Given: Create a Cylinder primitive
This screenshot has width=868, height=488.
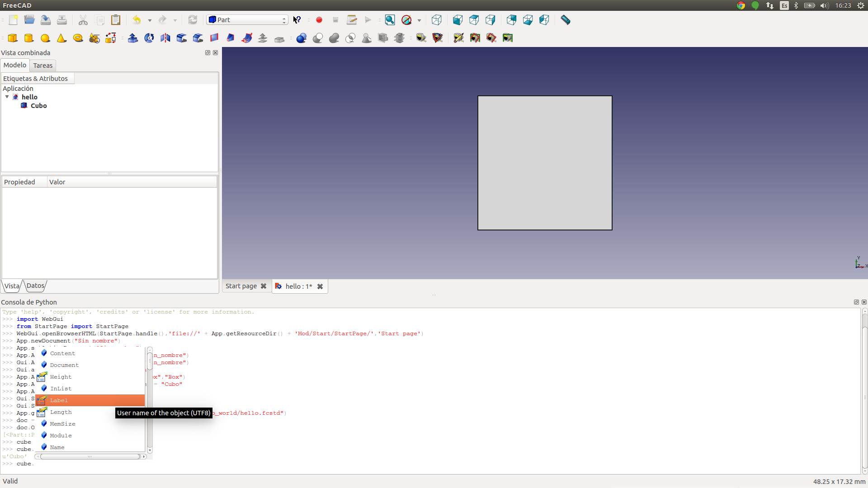Looking at the screenshot, I should coord(29,38).
